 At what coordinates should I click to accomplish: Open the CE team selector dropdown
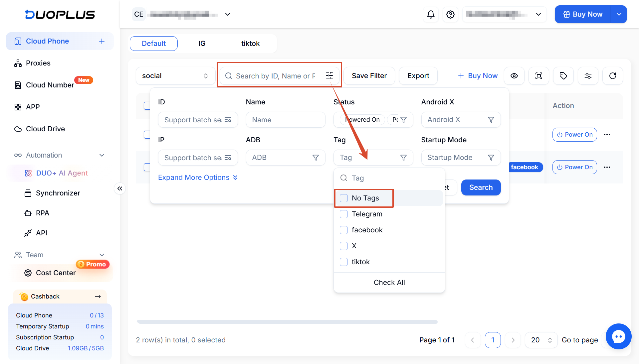point(182,14)
